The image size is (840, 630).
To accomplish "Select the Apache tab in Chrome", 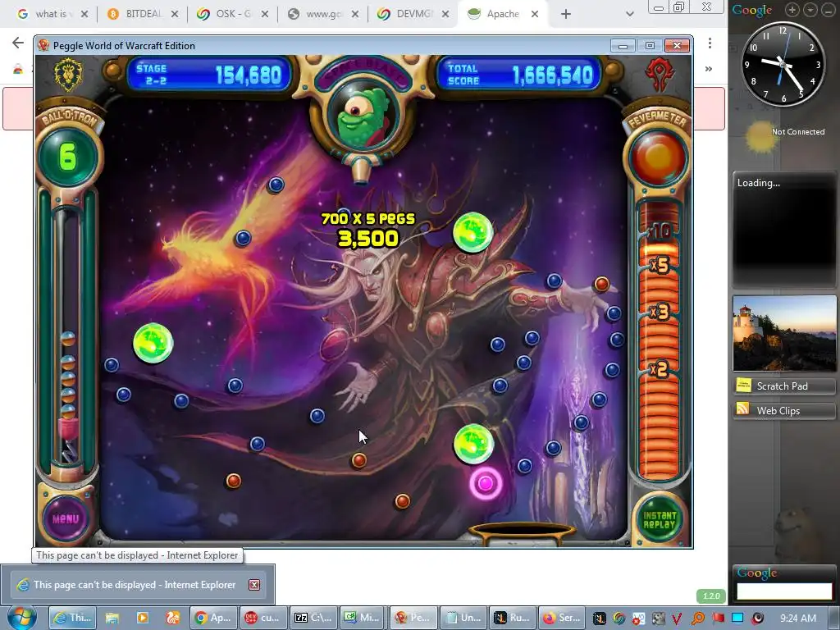I will pos(503,14).
